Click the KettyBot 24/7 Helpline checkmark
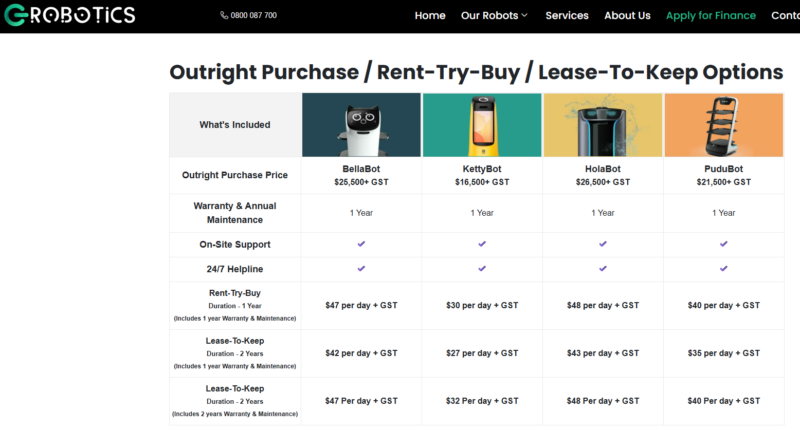The height and width of the screenshot is (430, 800). [x=482, y=269]
